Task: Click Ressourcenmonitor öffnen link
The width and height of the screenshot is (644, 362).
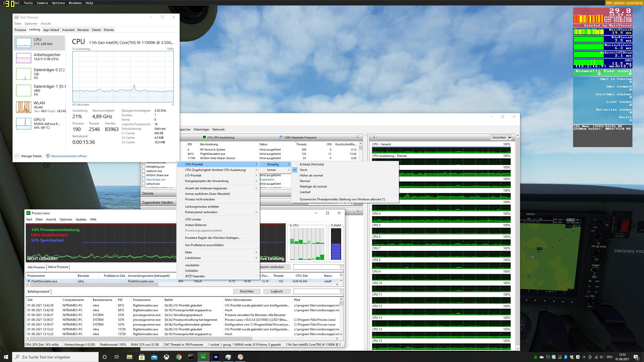Action: [x=69, y=156]
